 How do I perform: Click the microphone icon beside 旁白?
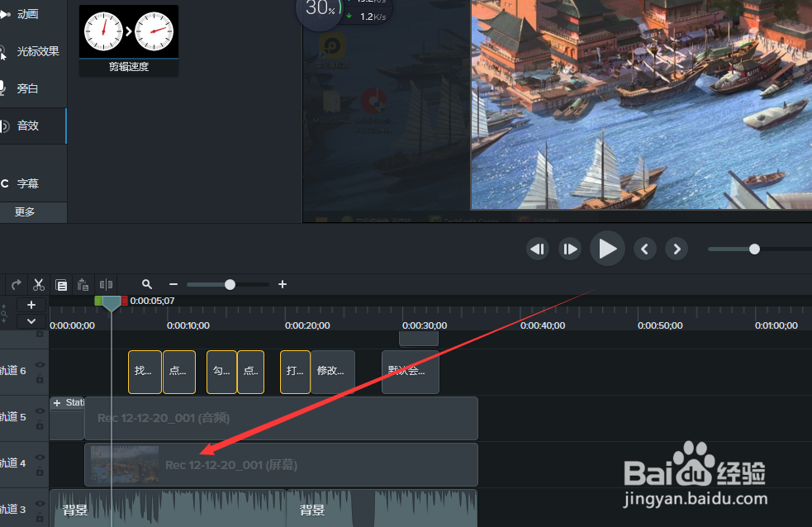click(x=2, y=88)
